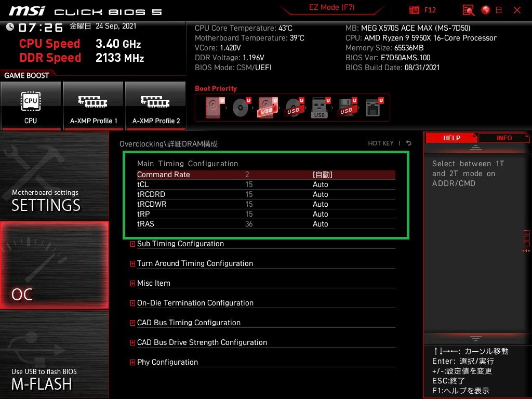Open the BIOS search magnifier icon
The image size is (532, 399).
click(469, 10)
